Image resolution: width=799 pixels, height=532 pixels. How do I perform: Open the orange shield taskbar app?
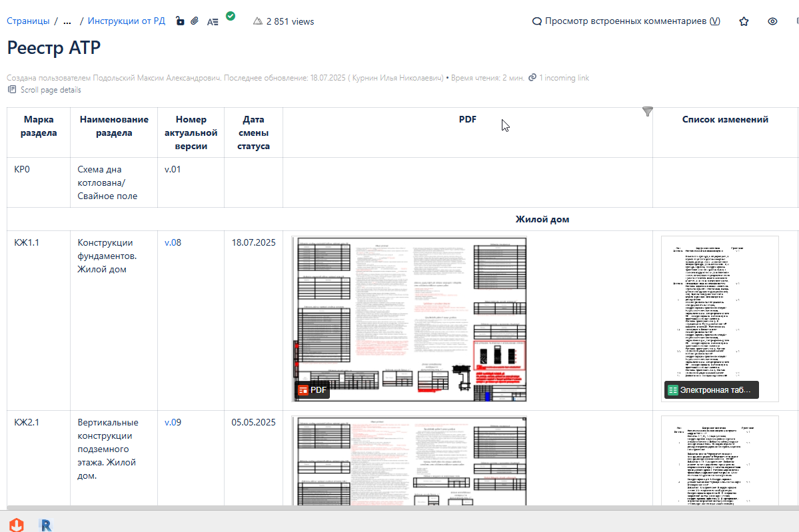(17, 525)
